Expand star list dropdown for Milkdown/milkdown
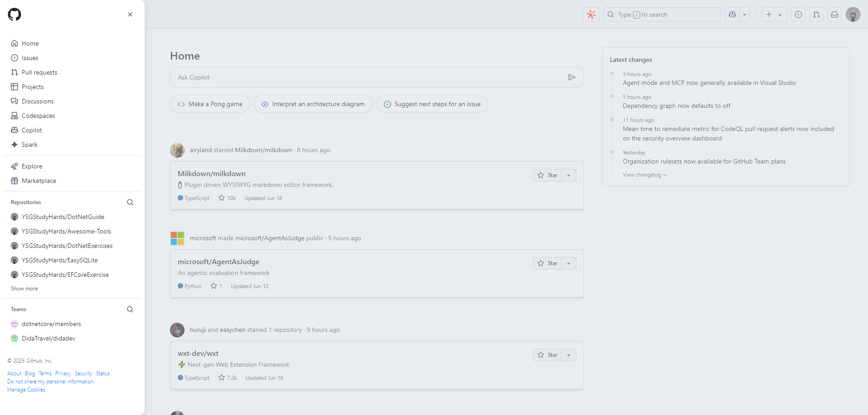Image resolution: width=868 pixels, height=415 pixels. point(569,175)
